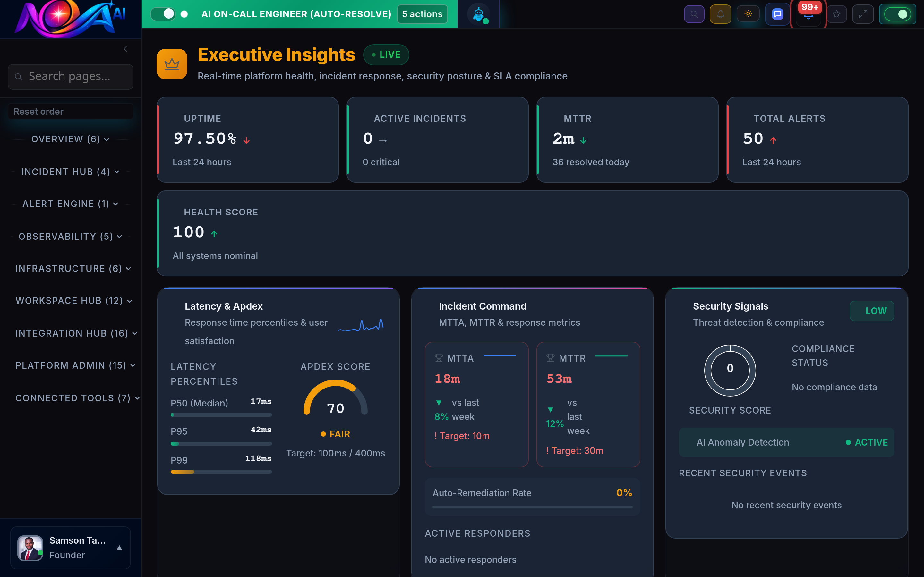Image resolution: width=924 pixels, height=577 pixels.
Task: Toggle the AI On-Call Engineer switch off
Action: click(163, 14)
